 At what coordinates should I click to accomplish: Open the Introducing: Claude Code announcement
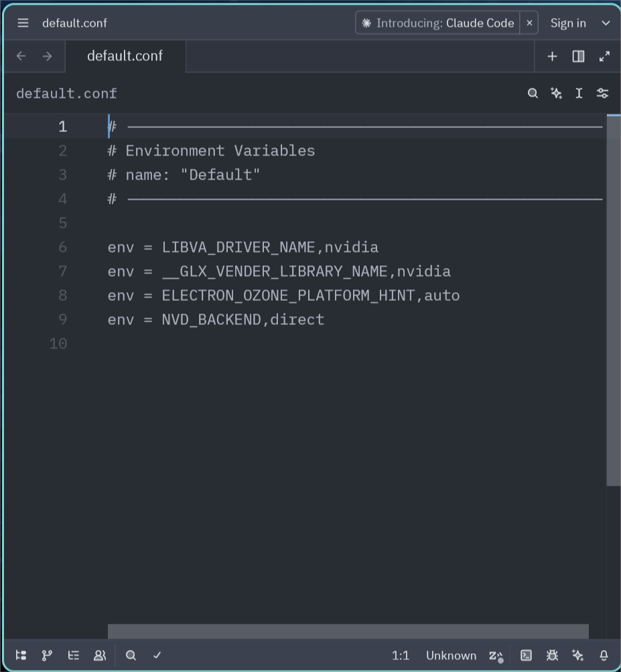point(437,23)
